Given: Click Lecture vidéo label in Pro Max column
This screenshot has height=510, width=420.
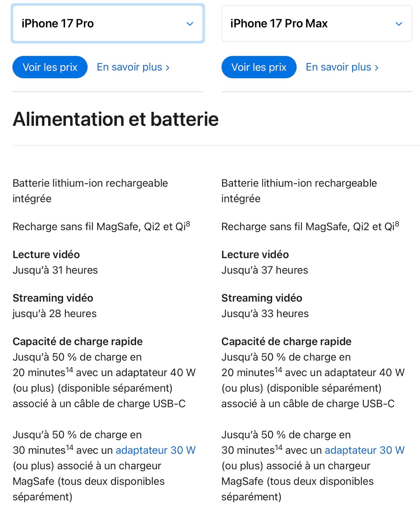Looking at the screenshot, I should click(x=255, y=255).
